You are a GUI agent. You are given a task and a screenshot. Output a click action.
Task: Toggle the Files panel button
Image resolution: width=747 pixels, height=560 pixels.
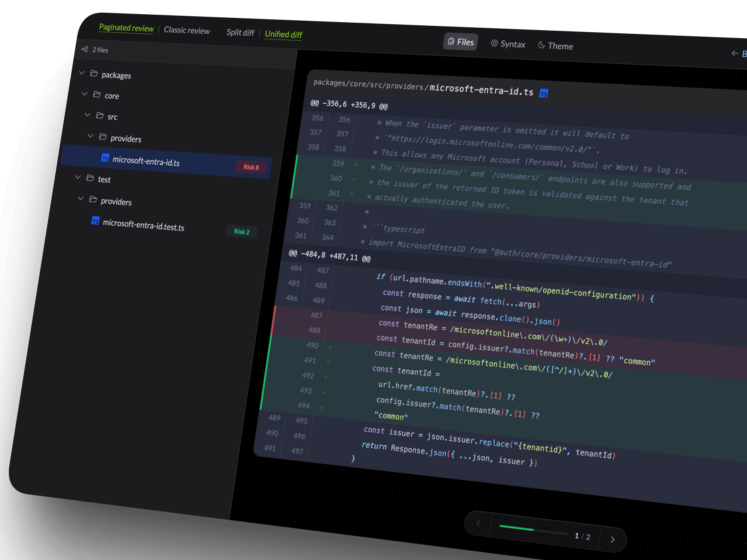[x=461, y=42]
